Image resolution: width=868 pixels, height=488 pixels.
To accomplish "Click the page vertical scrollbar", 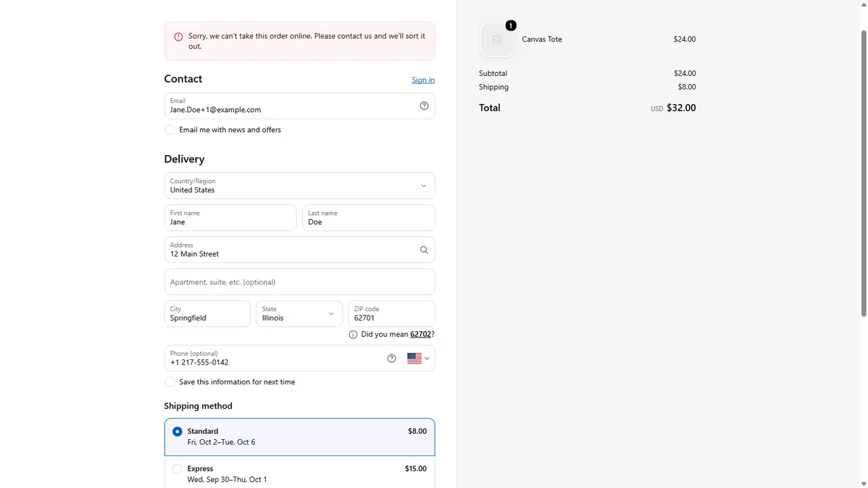I will click(864, 173).
